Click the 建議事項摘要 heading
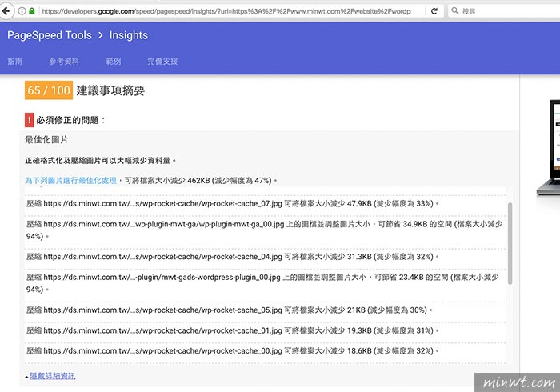The height and width of the screenshot is (392, 560). pyautogui.click(x=110, y=90)
